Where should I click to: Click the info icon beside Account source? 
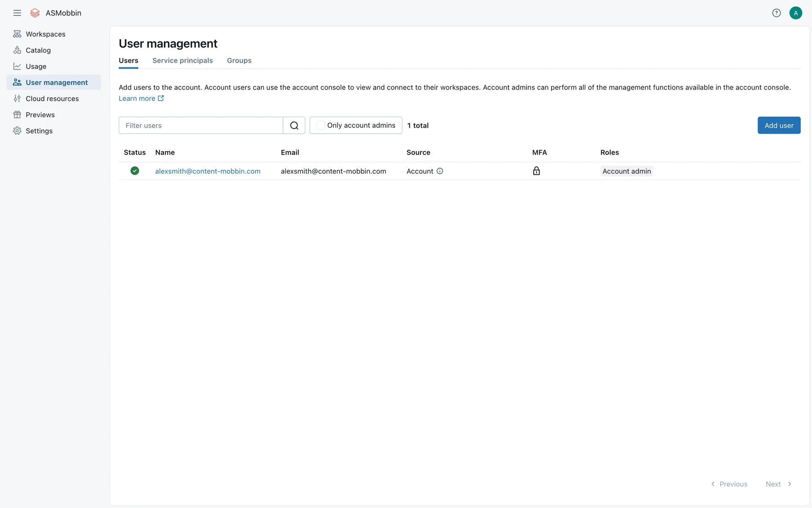click(x=440, y=171)
